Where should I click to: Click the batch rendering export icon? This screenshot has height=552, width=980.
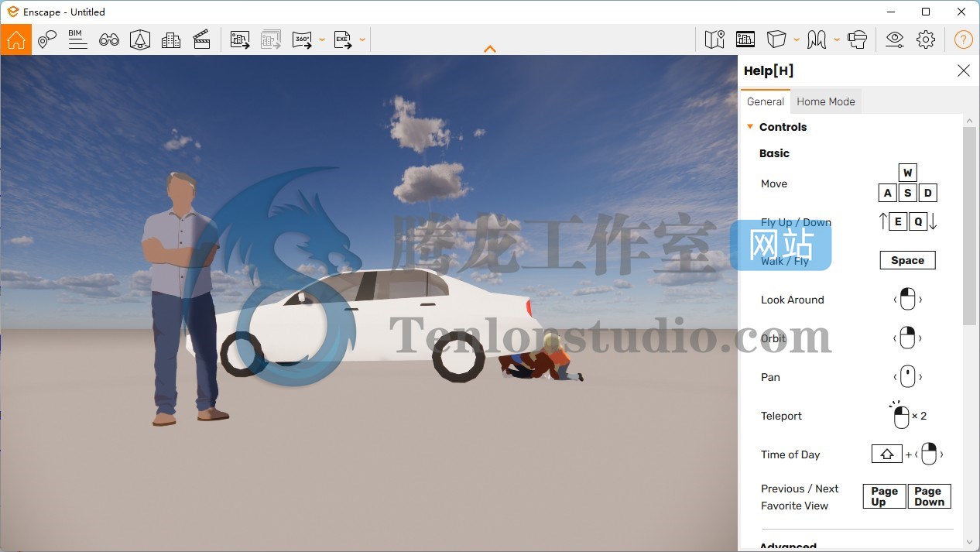[271, 39]
